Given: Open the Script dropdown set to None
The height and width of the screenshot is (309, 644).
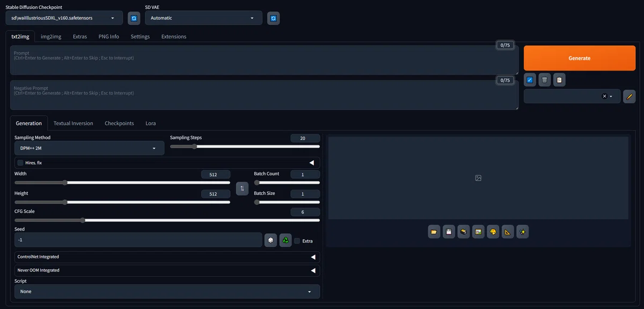Looking at the screenshot, I should coord(167,291).
